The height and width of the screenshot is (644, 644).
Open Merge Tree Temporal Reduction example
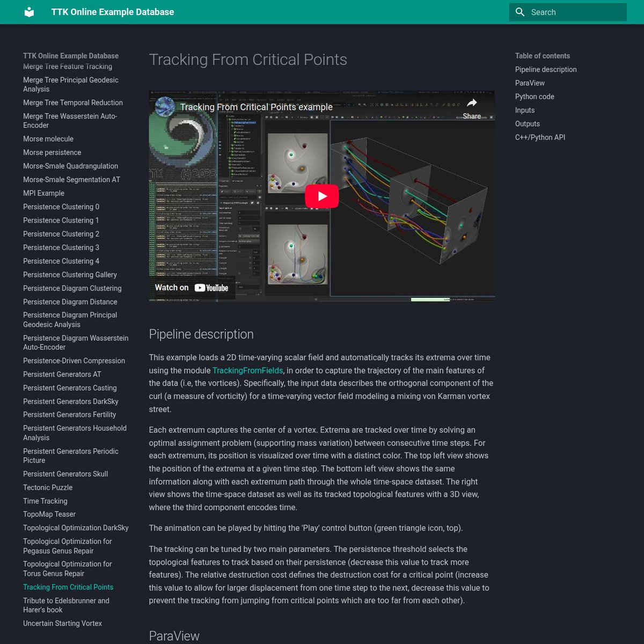pyautogui.click(x=73, y=103)
